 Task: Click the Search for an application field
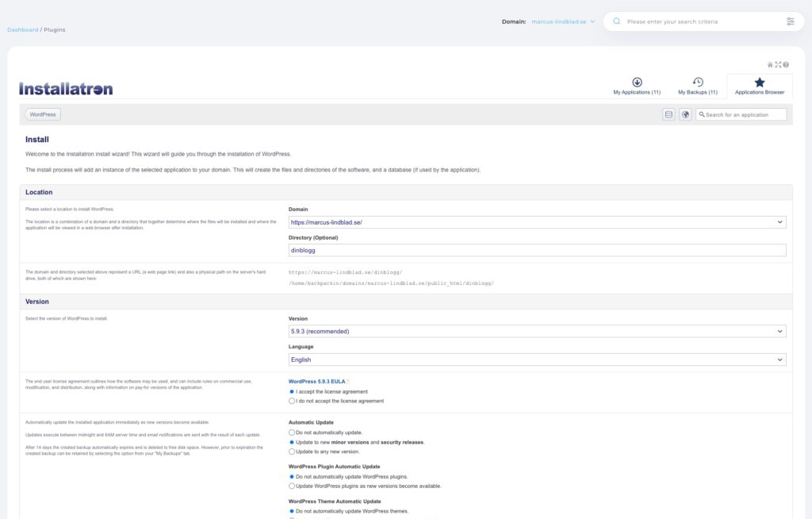[x=741, y=114]
